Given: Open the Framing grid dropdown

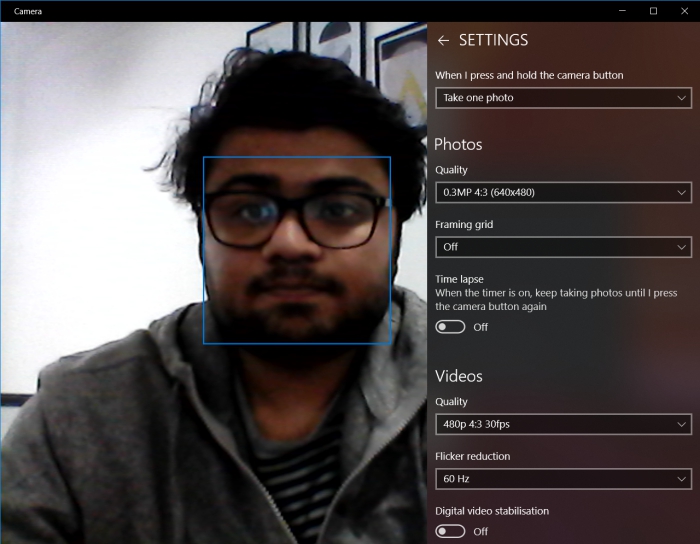Looking at the screenshot, I should tap(563, 247).
